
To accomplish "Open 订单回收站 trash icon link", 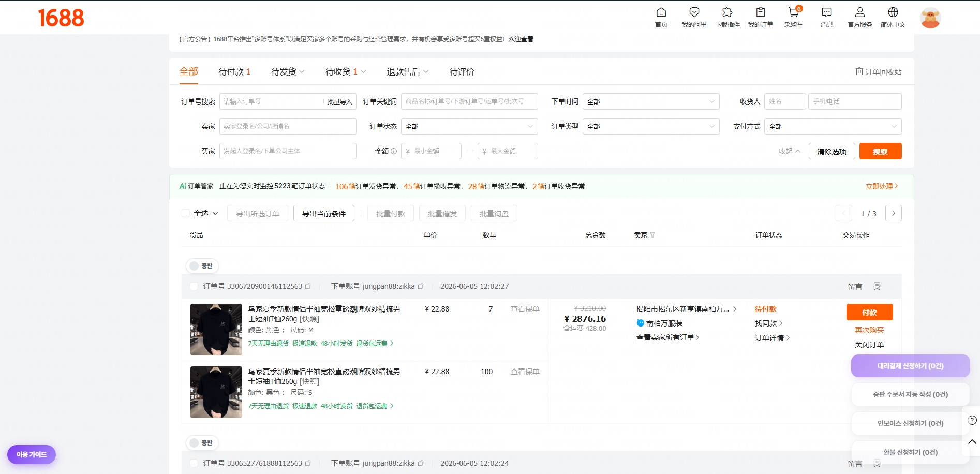I will point(878,71).
